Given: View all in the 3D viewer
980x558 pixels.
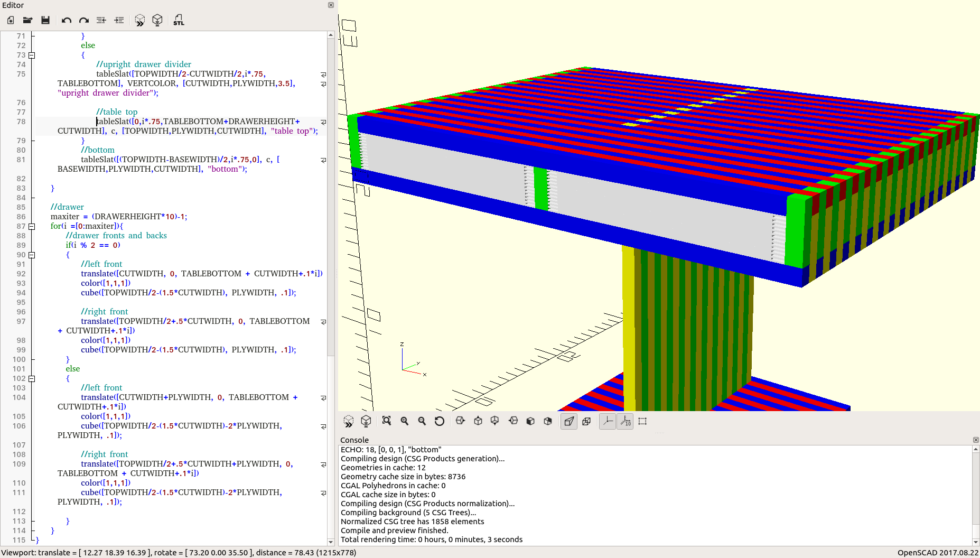Looking at the screenshot, I should (x=387, y=421).
